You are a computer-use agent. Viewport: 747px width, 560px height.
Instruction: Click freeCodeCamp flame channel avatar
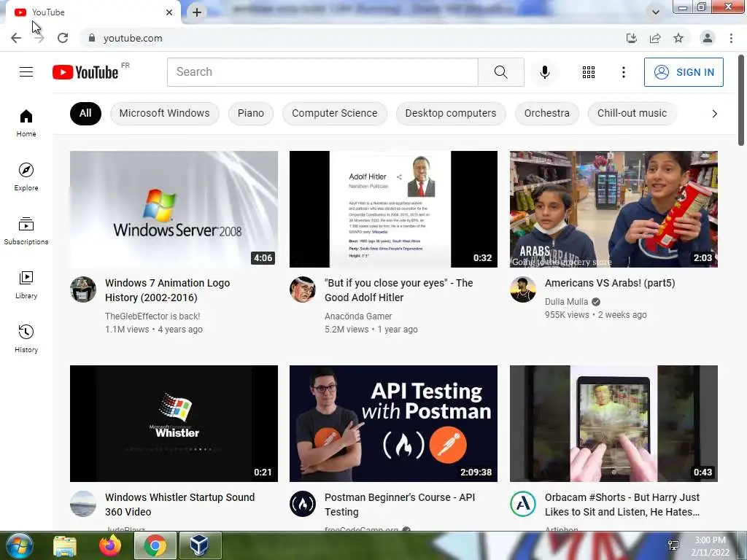click(x=303, y=504)
